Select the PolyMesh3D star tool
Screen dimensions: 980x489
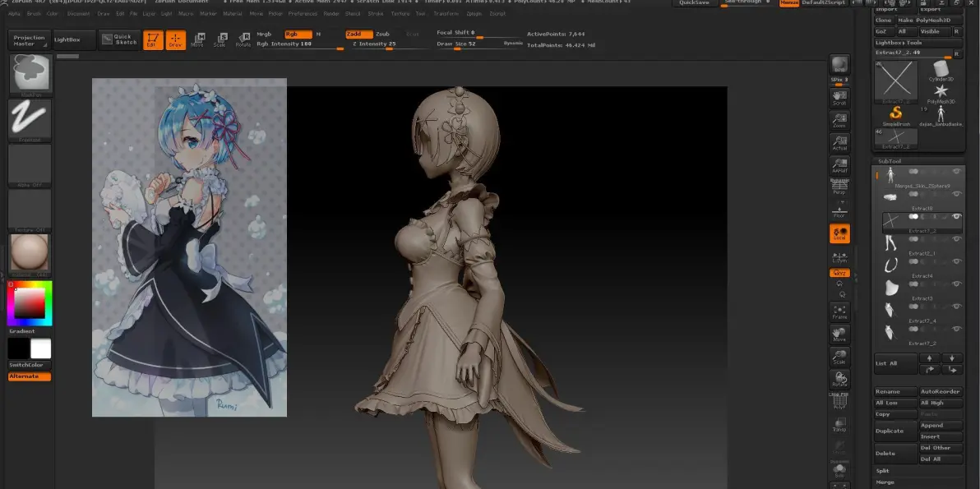(941, 95)
